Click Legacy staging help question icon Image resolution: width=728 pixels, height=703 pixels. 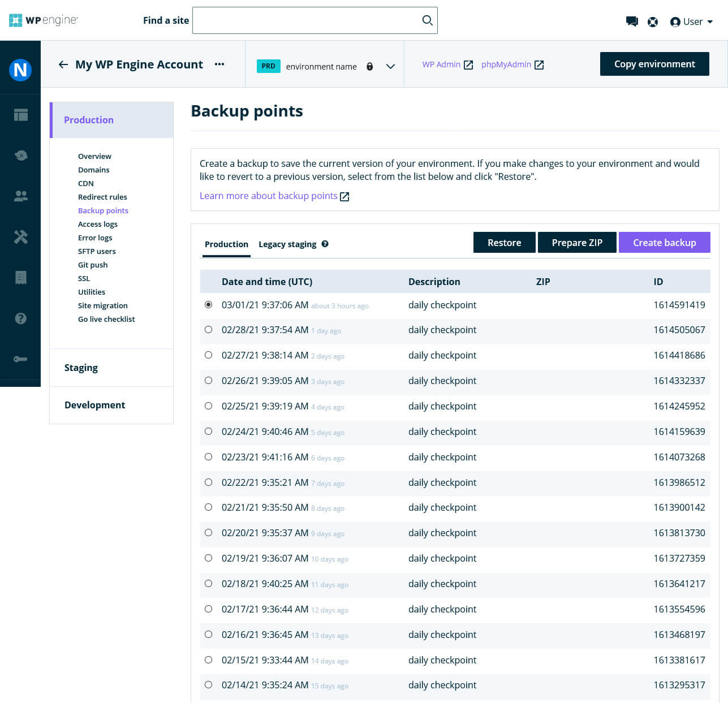[x=325, y=244]
